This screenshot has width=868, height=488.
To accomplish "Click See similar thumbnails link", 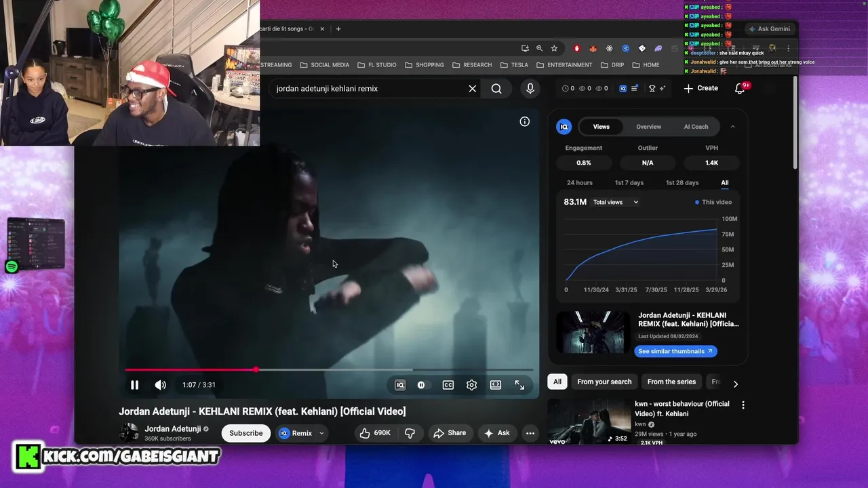I will point(675,351).
